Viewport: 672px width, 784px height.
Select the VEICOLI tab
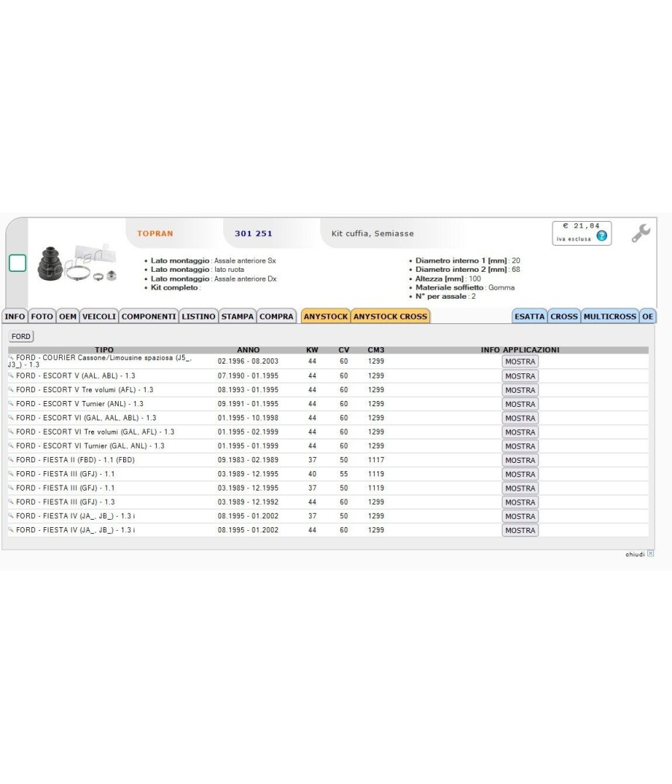click(99, 317)
